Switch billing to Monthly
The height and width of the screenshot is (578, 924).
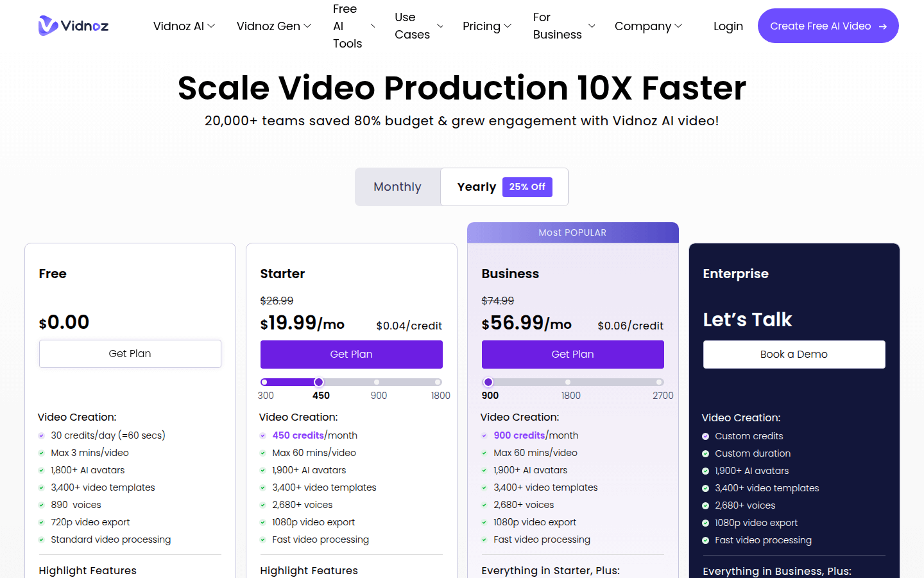397,187
